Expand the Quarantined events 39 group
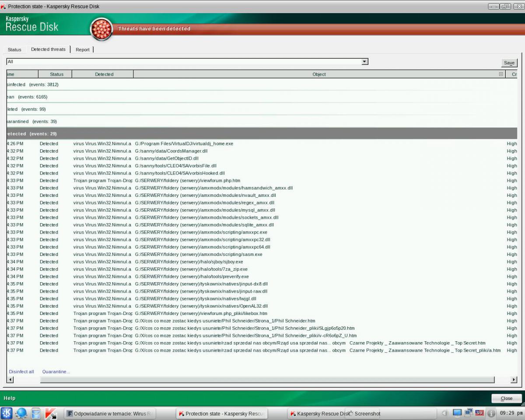 point(262,121)
